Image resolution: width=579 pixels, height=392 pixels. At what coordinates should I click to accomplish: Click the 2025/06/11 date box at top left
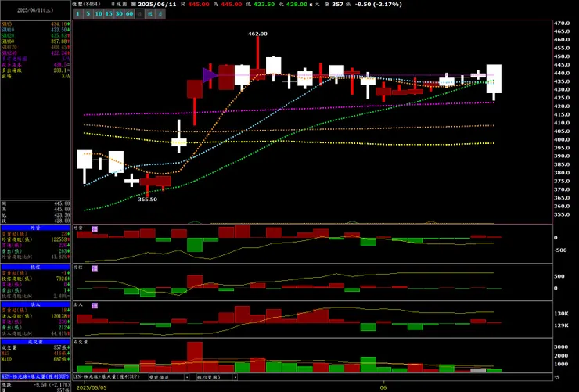[35, 10]
